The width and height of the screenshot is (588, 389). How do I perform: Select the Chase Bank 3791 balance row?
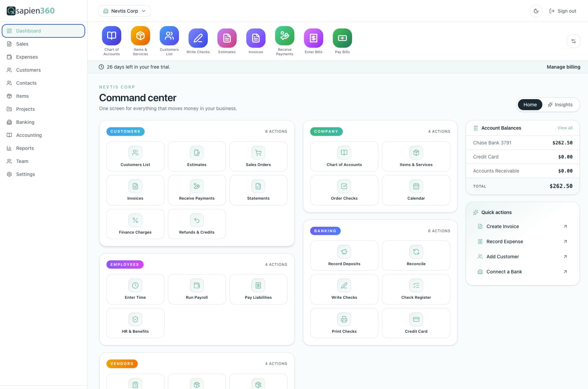(522, 143)
